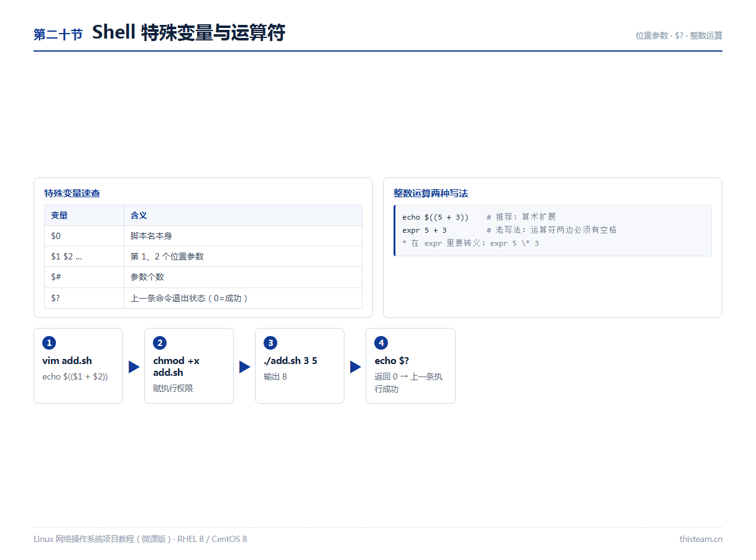Select the note "* 在 expr 里要转义：expr 5 \* 3"
Viewport: 756px width, 560px height.
coord(471,243)
